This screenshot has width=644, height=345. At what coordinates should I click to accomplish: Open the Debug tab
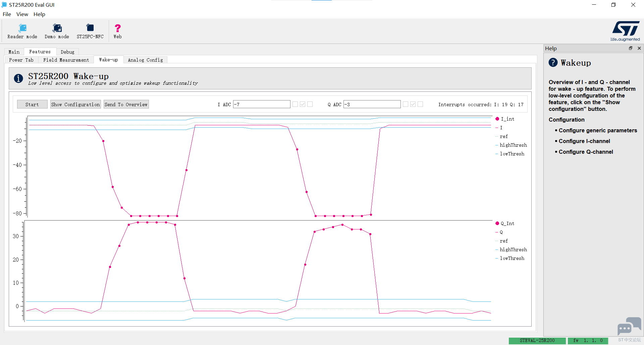click(67, 52)
